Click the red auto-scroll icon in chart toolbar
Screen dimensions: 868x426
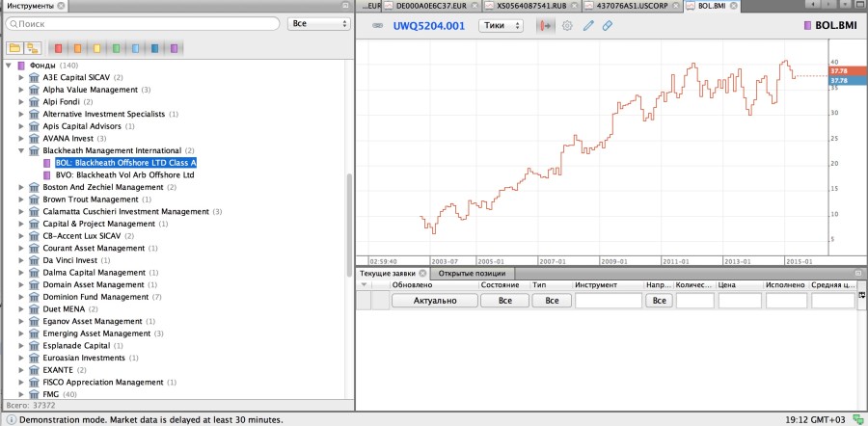[545, 26]
